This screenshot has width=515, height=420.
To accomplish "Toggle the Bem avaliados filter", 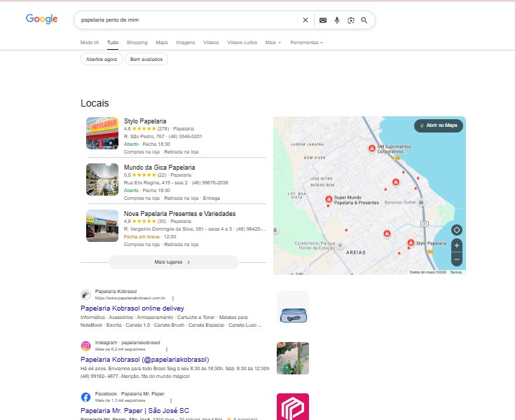I will [x=146, y=59].
